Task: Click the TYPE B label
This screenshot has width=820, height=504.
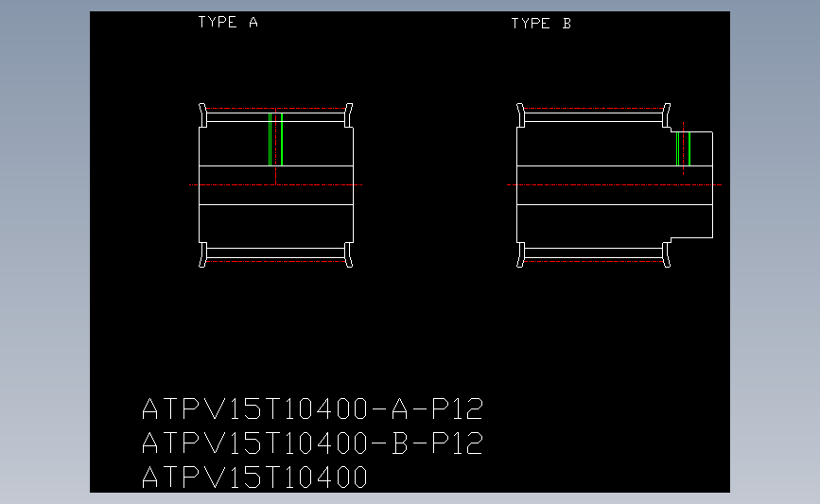Action: click(541, 24)
